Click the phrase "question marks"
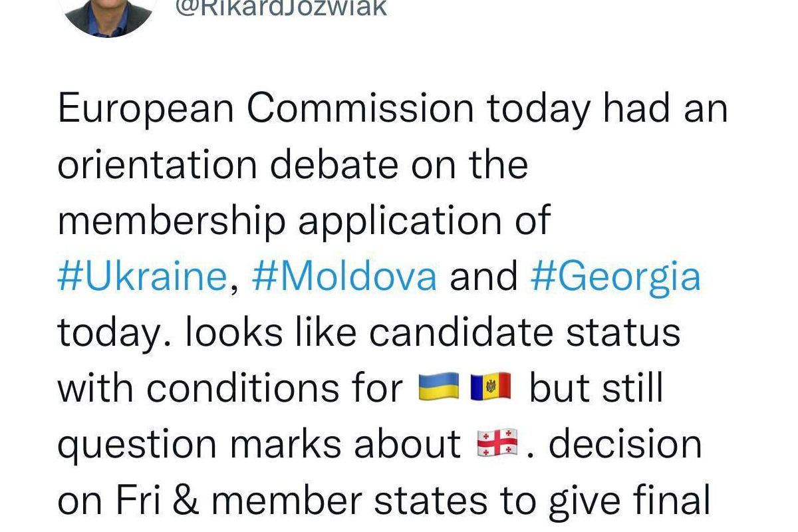The height and width of the screenshot is (532, 798). tap(198, 444)
